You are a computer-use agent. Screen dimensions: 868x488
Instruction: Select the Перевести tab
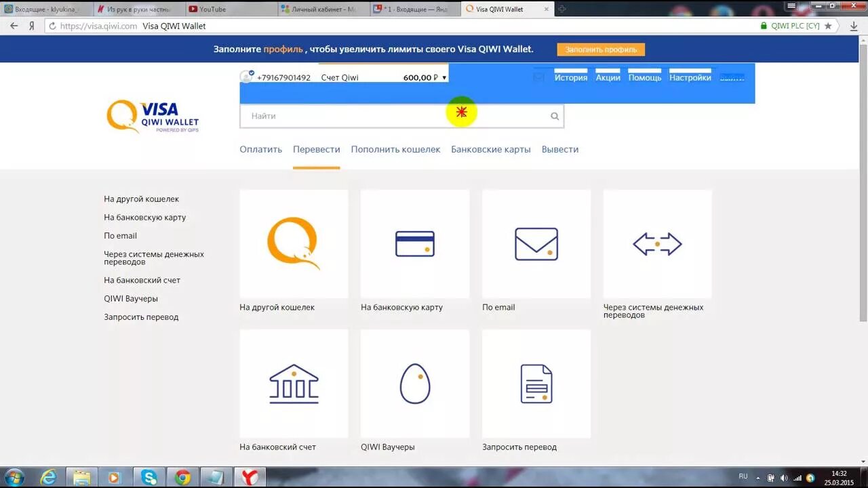tap(317, 149)
